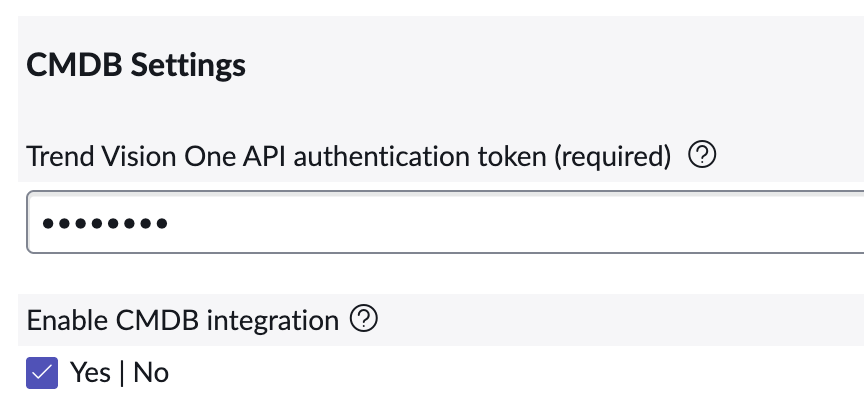Click the 'No' text beside the checkbox
Viewport: 864px width, 412px height.
[x=151, y=373]
